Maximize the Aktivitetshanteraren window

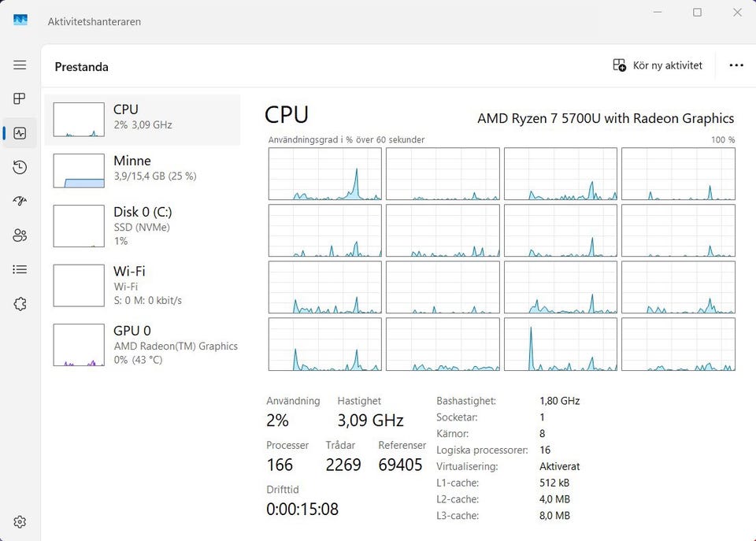click(697, 13)
